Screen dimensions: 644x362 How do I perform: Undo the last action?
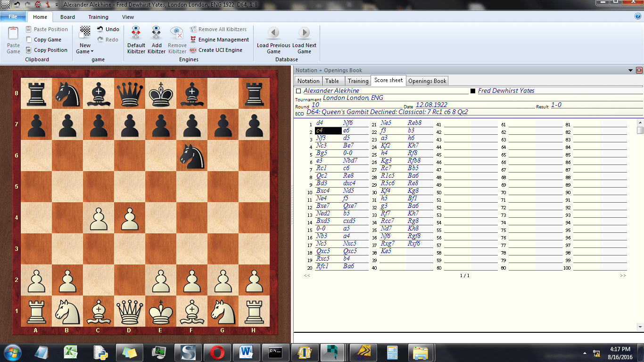pos(108,29)
